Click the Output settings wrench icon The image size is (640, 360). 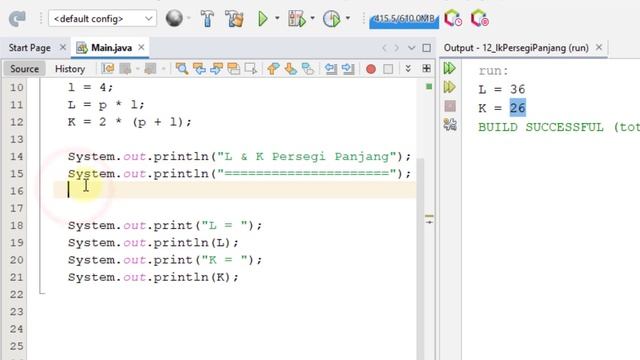[450, 124]
